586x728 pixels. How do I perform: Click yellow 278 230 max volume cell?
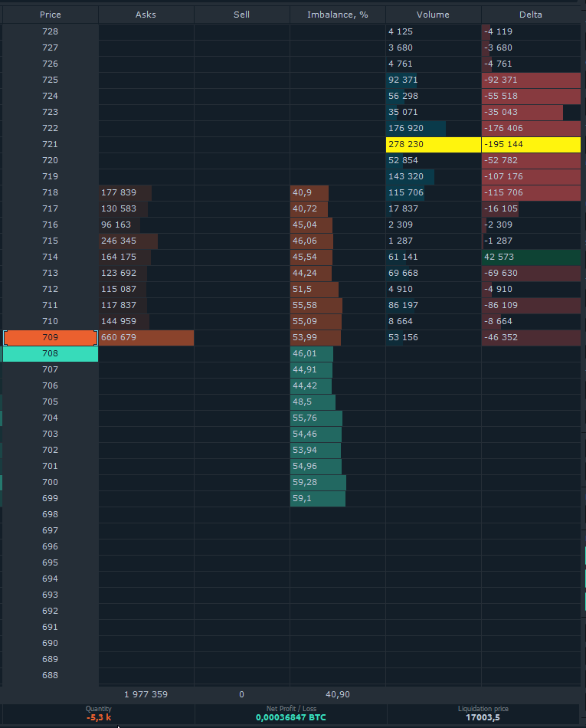(x=434, y=144)
